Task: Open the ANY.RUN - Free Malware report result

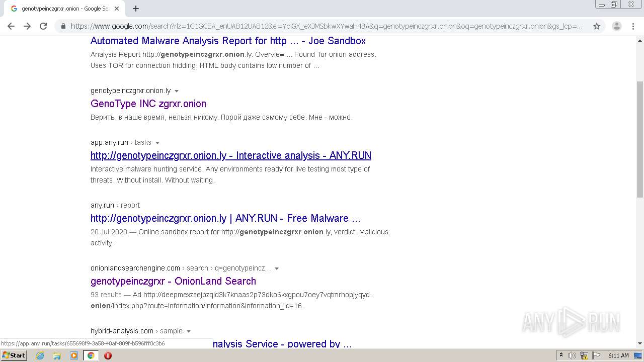Action: click(225, 218)
